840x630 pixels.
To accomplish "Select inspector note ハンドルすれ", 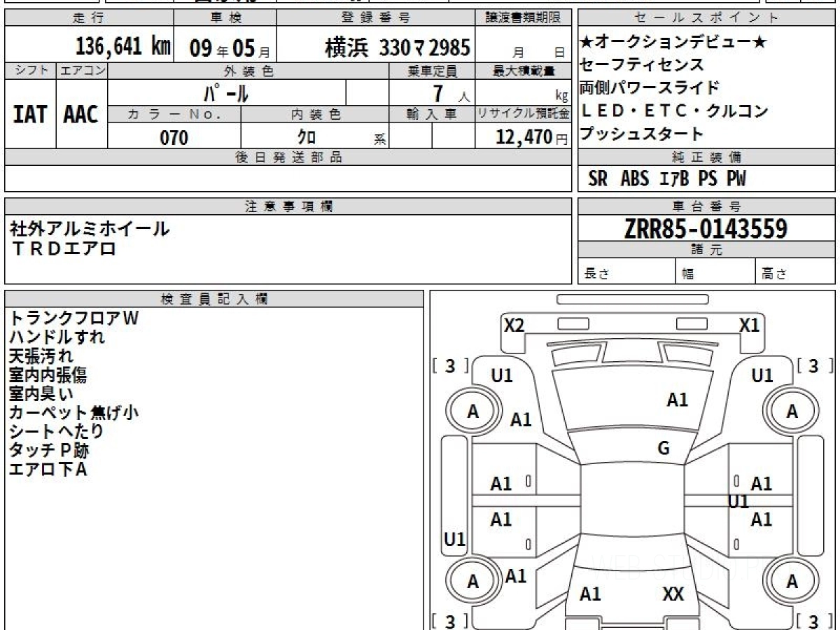I will (57, 337).
